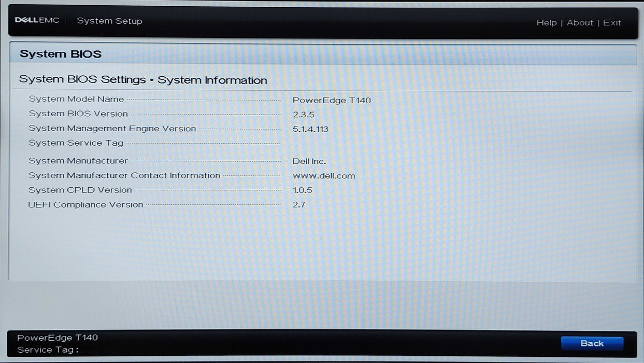The width and height of the screenshot is (644, 363).
Task: Select the System Service Tag row label
Action: [76, 143]
